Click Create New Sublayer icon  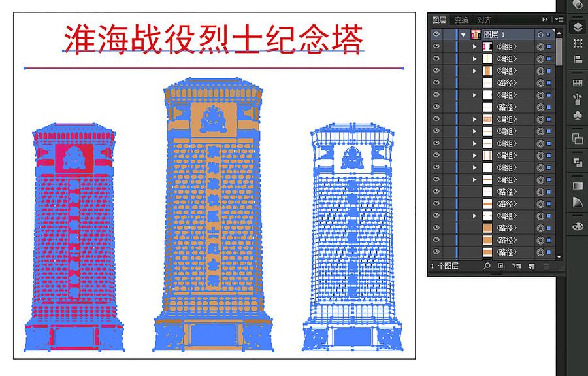point(516,266)
